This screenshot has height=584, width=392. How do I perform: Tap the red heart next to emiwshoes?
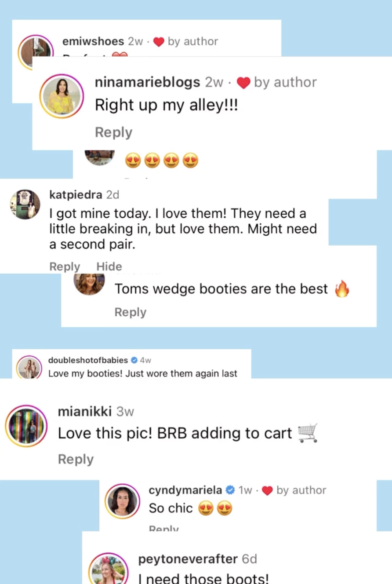[x=159, y=42]
